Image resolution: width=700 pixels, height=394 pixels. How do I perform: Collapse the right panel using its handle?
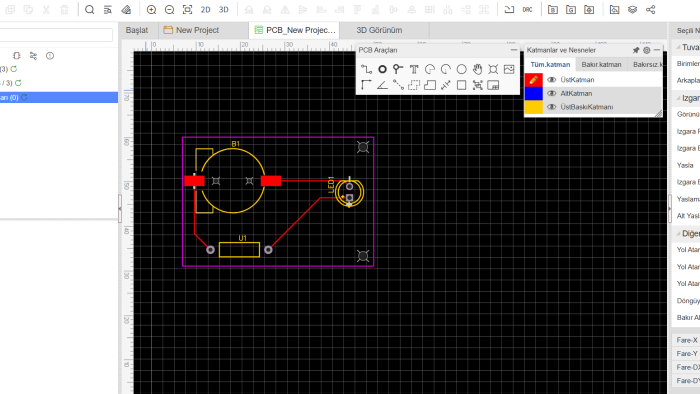(x=670, y=208)
